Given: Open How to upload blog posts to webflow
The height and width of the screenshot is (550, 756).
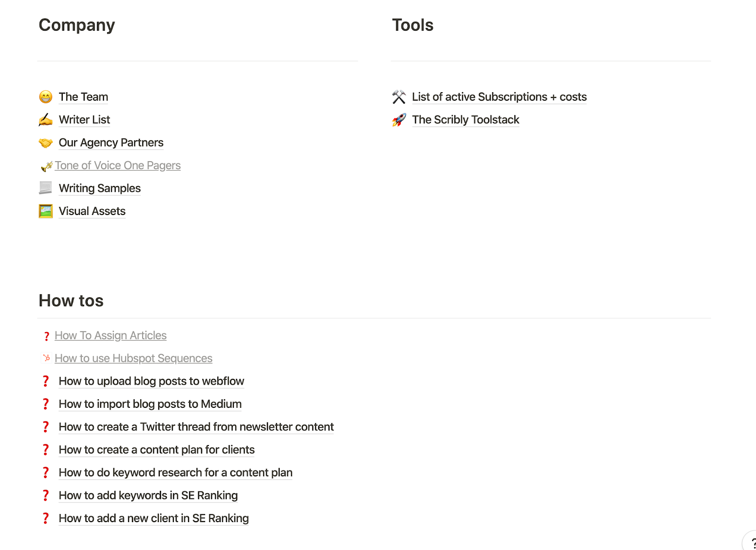Looking at the screenshot, I should [151, 381].
